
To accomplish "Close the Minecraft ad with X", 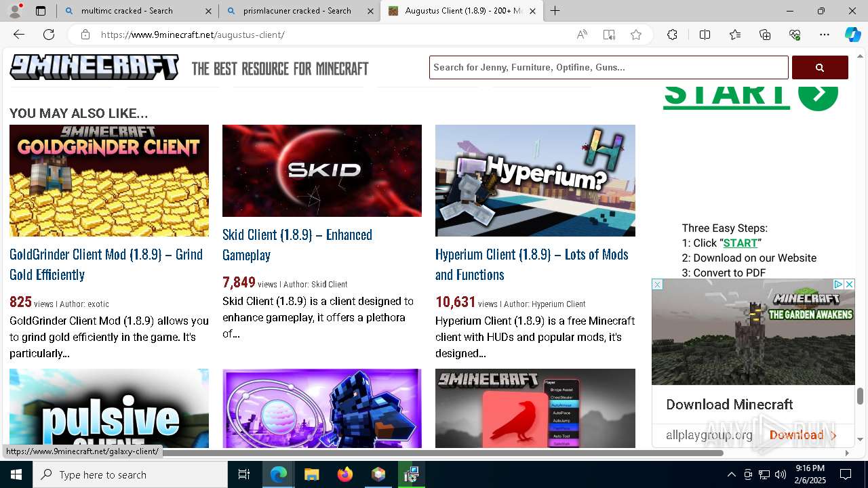I will click(x=849, y=284).
